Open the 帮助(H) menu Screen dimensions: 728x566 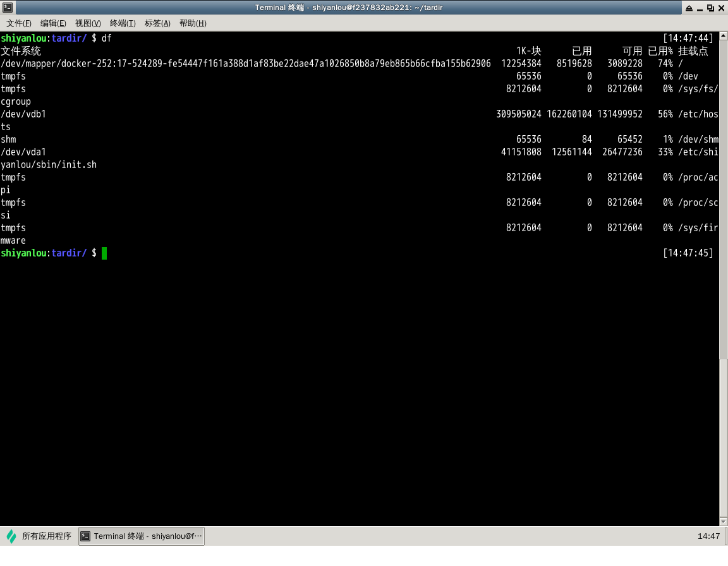pos(193,23)
